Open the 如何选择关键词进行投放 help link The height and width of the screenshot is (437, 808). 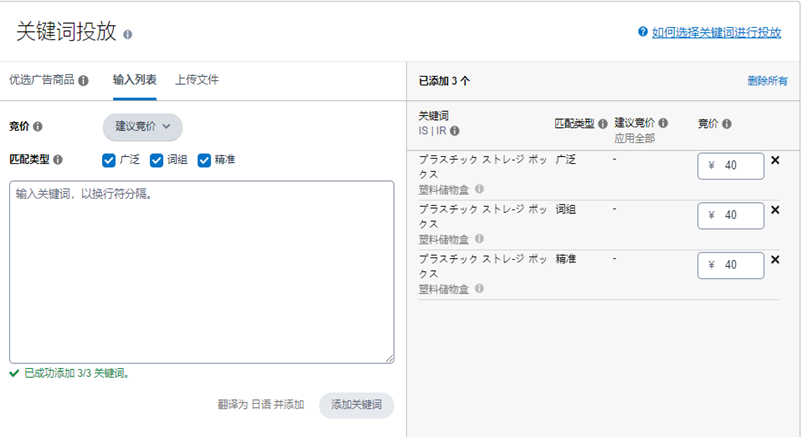(715, 32)
